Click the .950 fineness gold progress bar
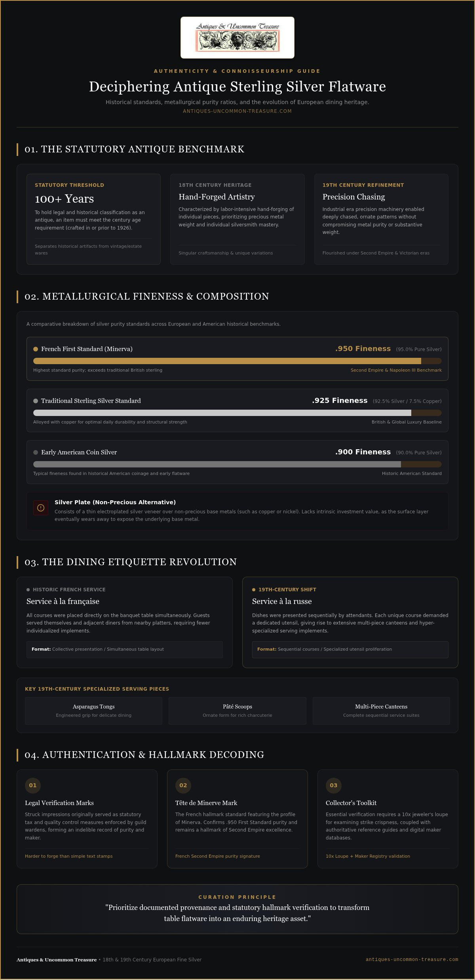The width and height of the screenshot is (475, 980). [237, 361]
